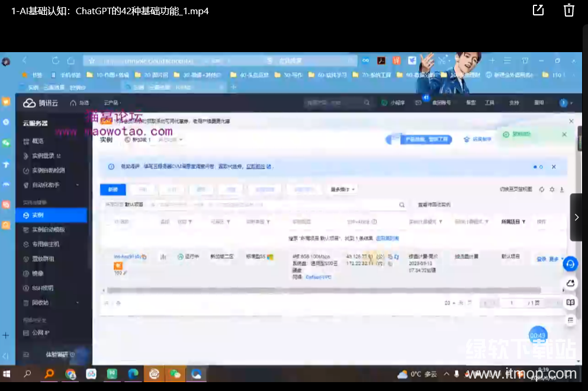588x391 pixels.
Task: Open instance list settings gear
Action: (552, 190)
